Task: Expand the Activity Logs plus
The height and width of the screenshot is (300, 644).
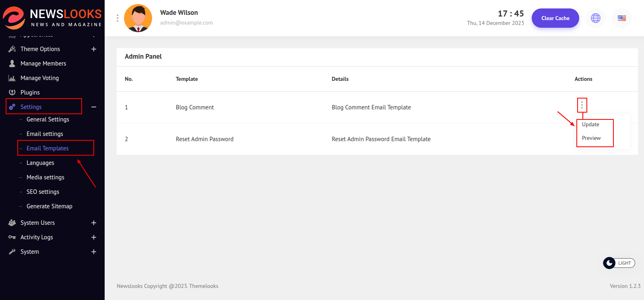Action: click(94, 237)
